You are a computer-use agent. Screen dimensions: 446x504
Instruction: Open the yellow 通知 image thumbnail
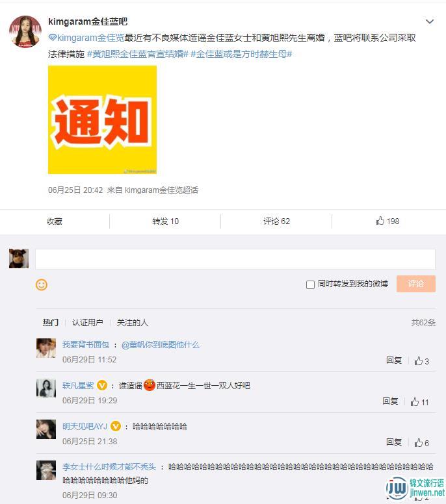click(x=102, y=120)
